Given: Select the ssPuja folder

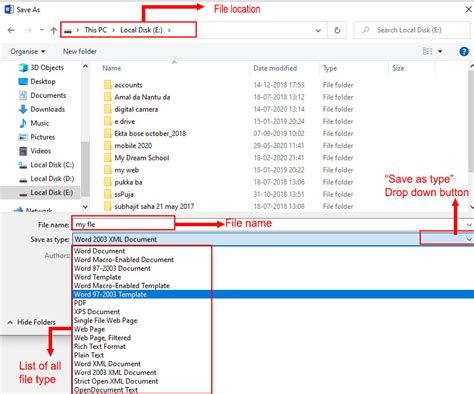Looking at the screenshot, I should [124, 194].
